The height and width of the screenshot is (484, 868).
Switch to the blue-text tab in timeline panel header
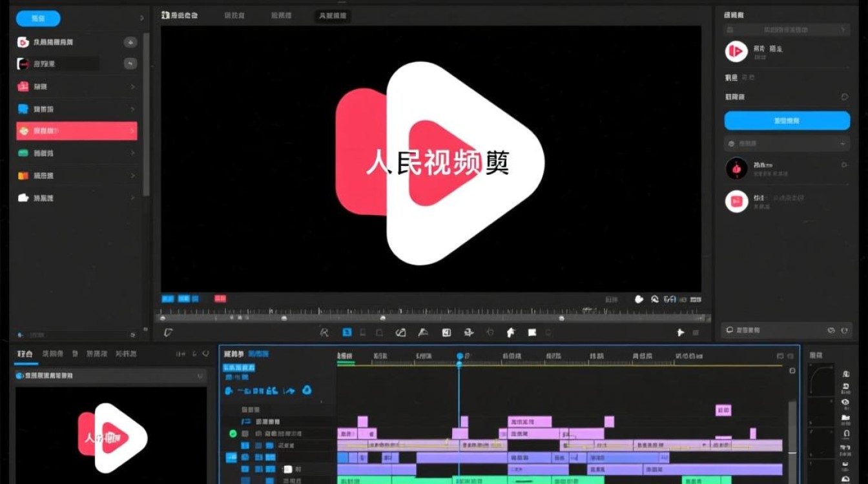point(258,354)
